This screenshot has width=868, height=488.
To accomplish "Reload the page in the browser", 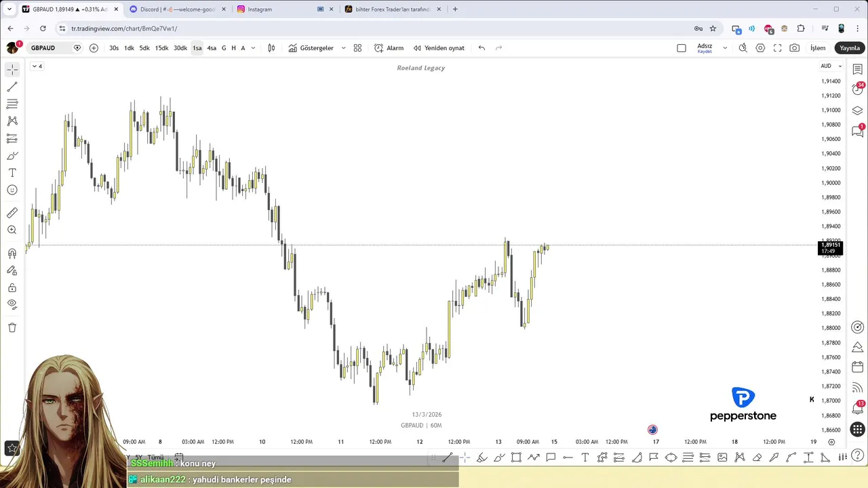I will [43, 28].
